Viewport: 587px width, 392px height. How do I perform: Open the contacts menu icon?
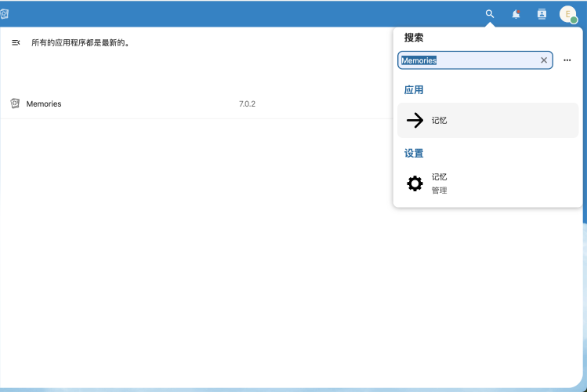tap(542, 14)
